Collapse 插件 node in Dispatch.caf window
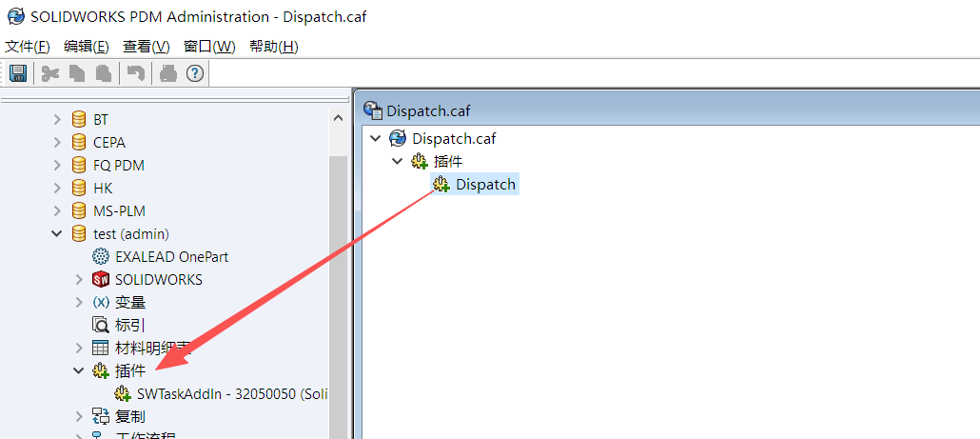 click(x=398, y=161)
